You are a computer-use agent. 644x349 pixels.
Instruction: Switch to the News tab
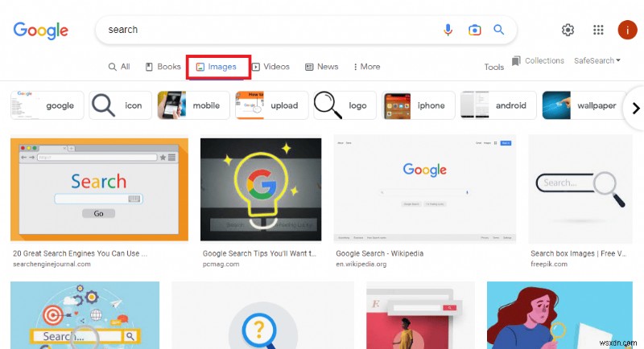click(322, 67)
